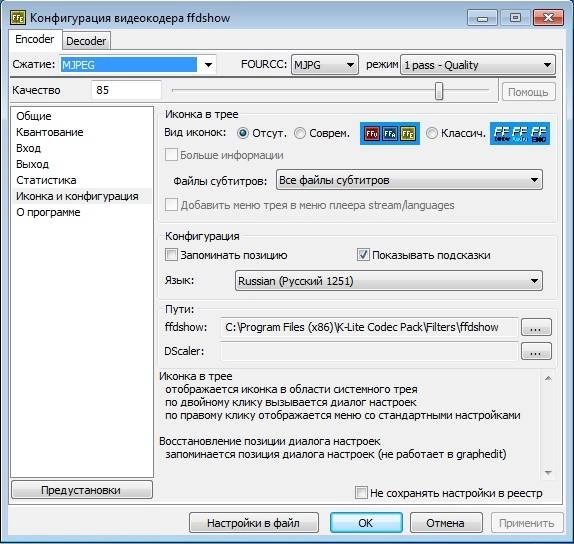
Task: Browse for the DScaler path
Action: point(536,351)
